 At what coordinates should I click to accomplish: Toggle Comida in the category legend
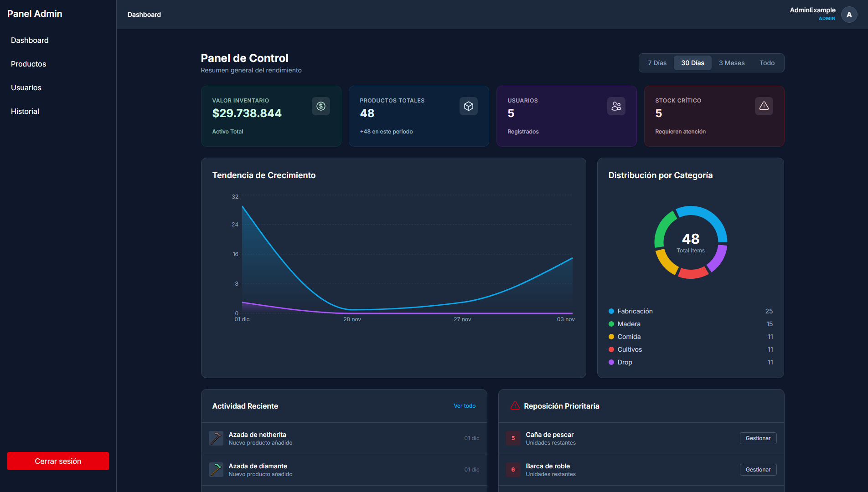628,337
